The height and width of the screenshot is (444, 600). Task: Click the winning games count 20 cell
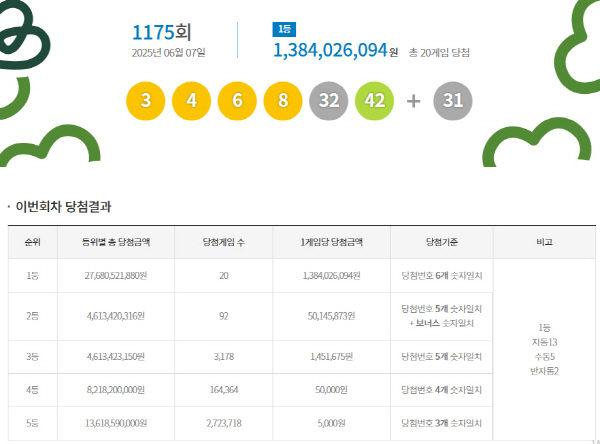(224, 276)
